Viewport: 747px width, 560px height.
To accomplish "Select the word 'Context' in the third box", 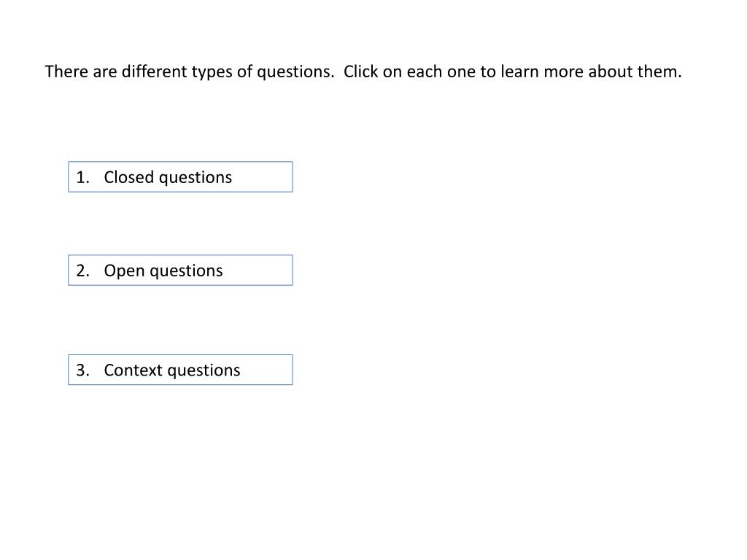I will point(133,370).
